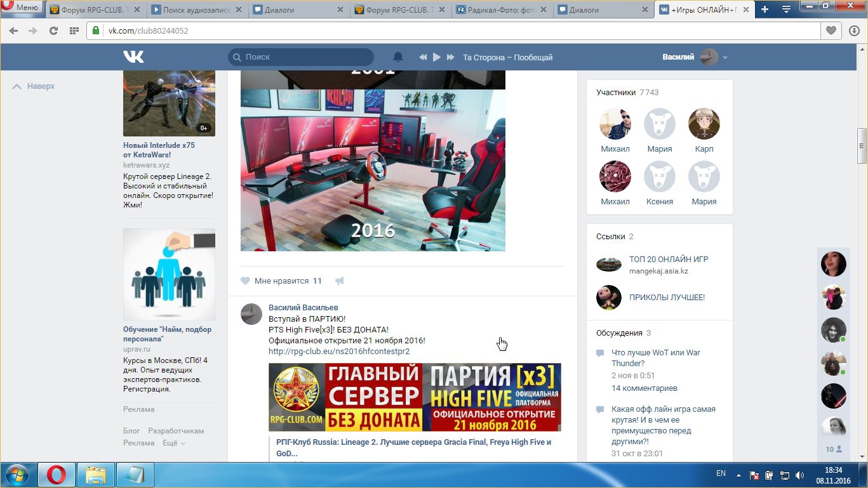
Task: Open the ТОП 20 ОНЛАЙН ИГР link
Action: click(668, 259)
